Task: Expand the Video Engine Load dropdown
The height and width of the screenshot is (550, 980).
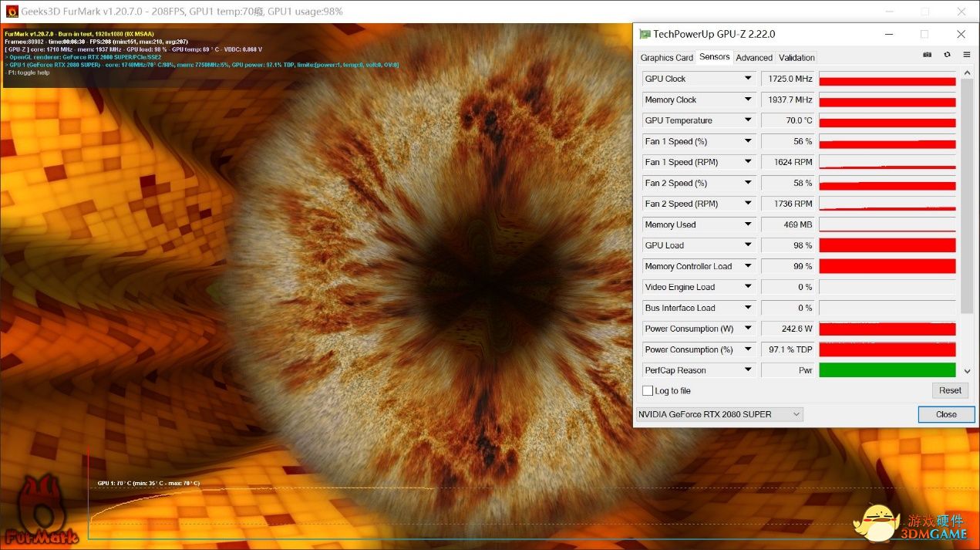Action: tap(748, 287)
